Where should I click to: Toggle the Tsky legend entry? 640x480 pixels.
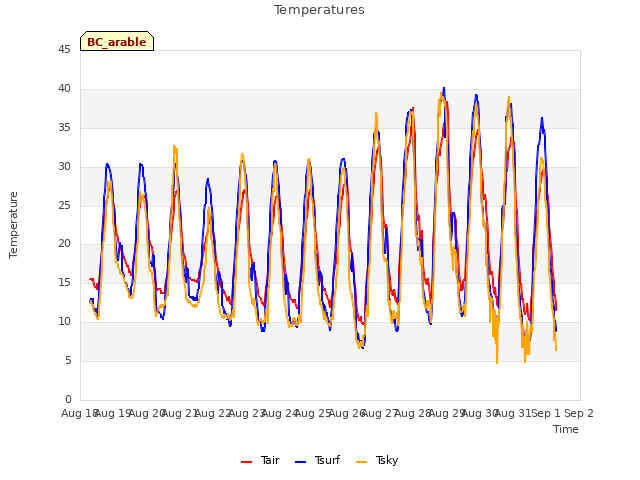377,460
